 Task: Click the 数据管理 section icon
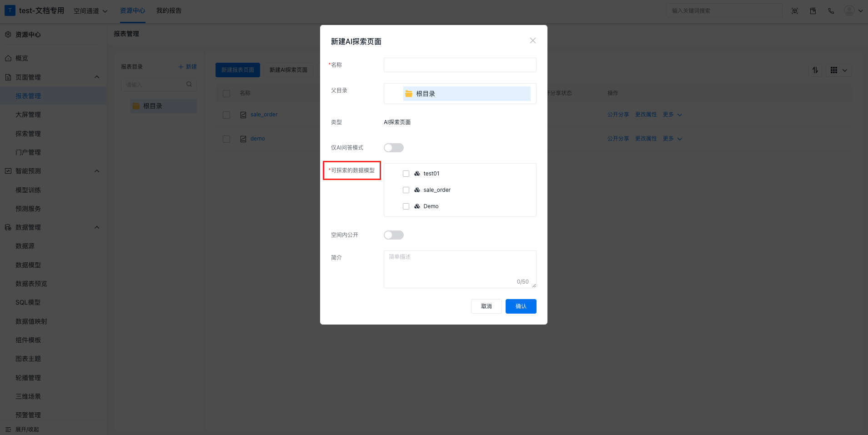(8, 227)
